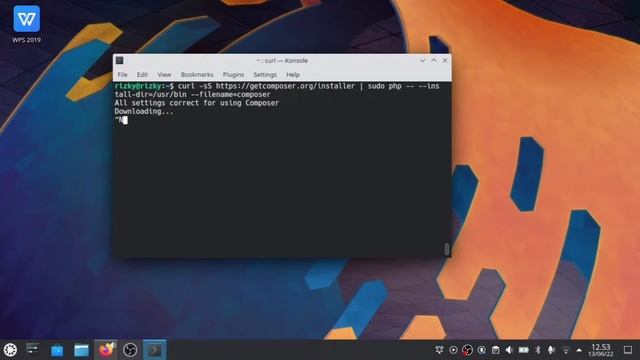Open the clock showing 12.53
The image size is (640, 360).
600,350
